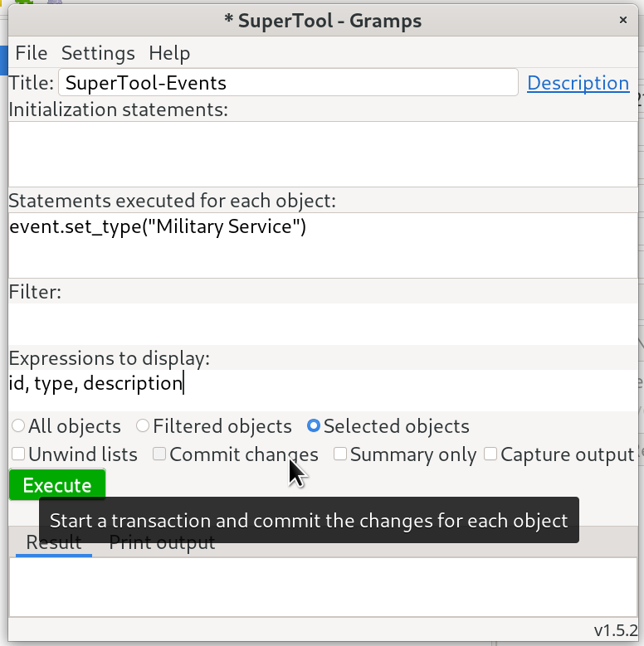Focus the Initialization statements text area

tap(322, 153)
